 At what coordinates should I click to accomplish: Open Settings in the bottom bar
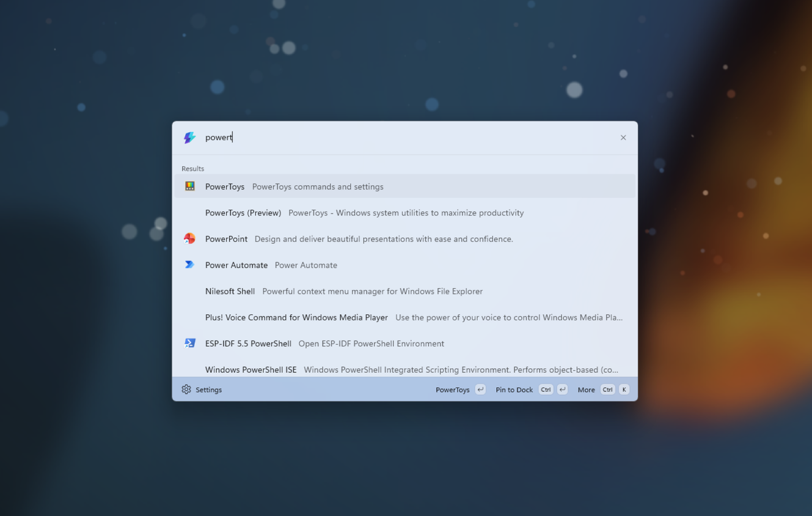(x=202, y=389)
